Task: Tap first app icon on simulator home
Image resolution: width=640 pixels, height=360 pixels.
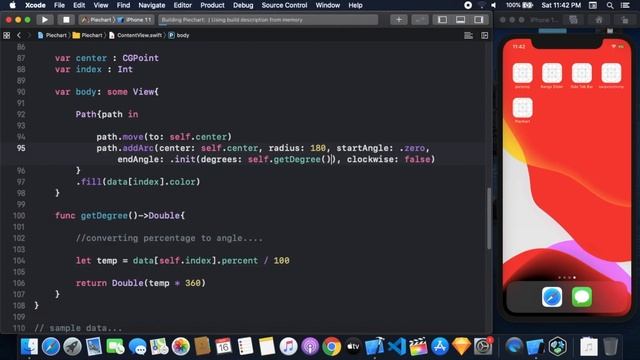Action: 522,73
